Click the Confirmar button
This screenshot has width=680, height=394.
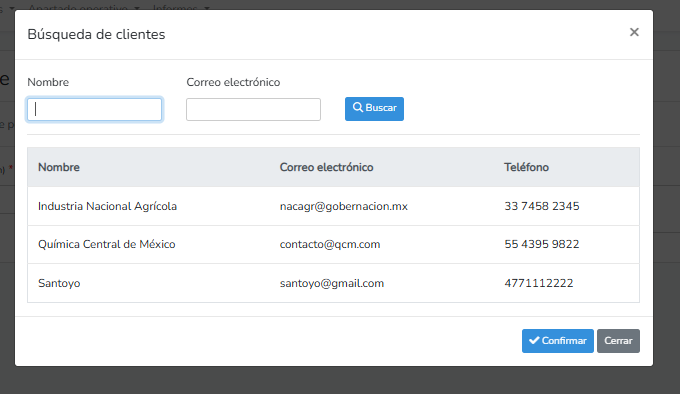pyautogui.click(x=558, y=341)
